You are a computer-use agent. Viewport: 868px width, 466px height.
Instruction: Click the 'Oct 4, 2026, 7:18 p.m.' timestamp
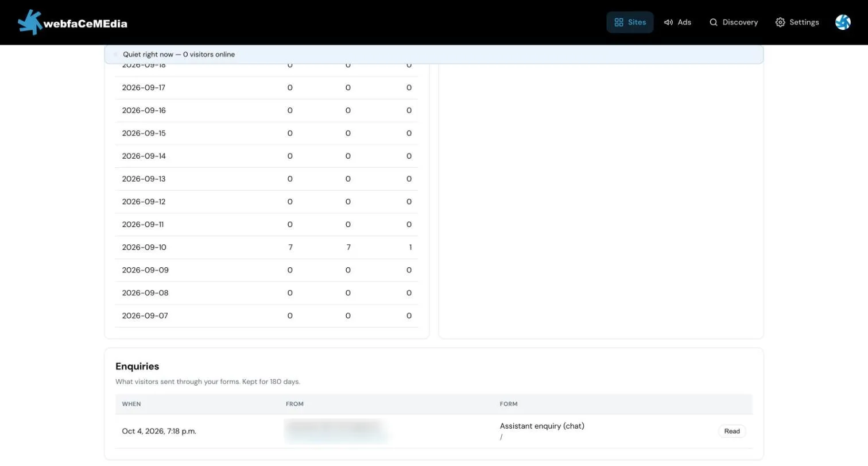tap(159, 431)
